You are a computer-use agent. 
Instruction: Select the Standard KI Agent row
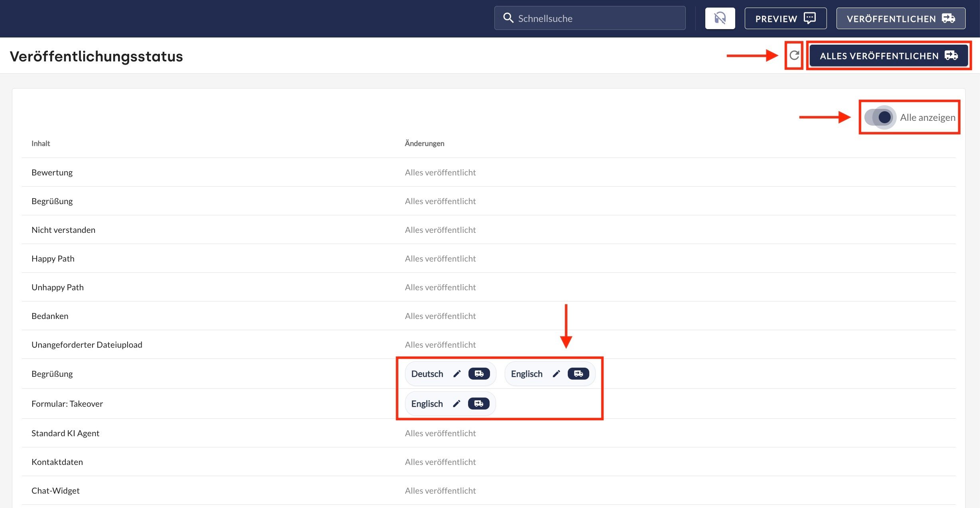(x=65, y=433)
